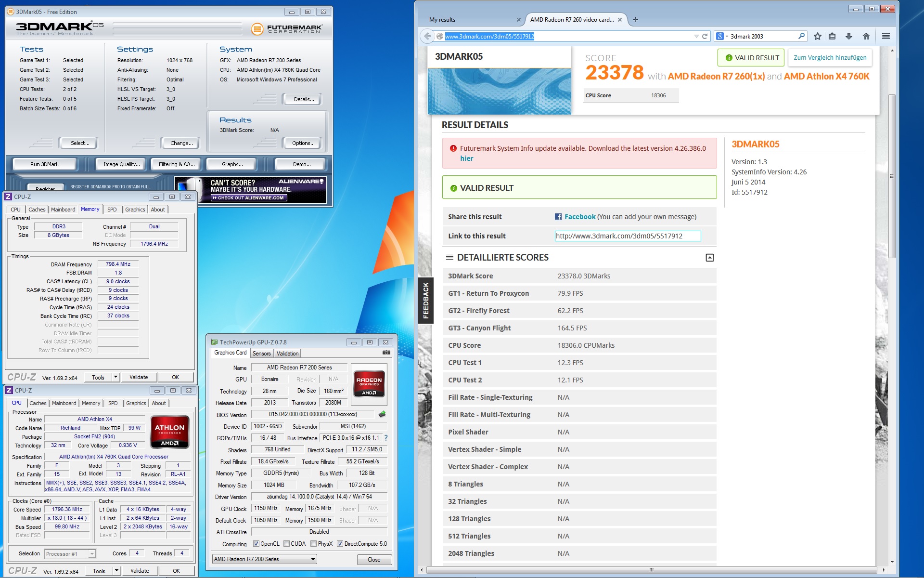Screen dimensions: 924x578
Task: Toggle the PhysX checkbox in GPU-Z
Action: [313, 544]
